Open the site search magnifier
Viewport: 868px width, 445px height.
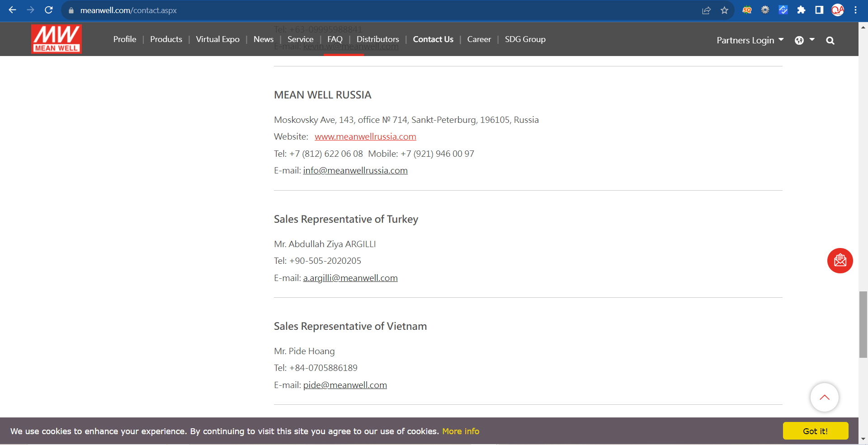click(x=830, y=41)
